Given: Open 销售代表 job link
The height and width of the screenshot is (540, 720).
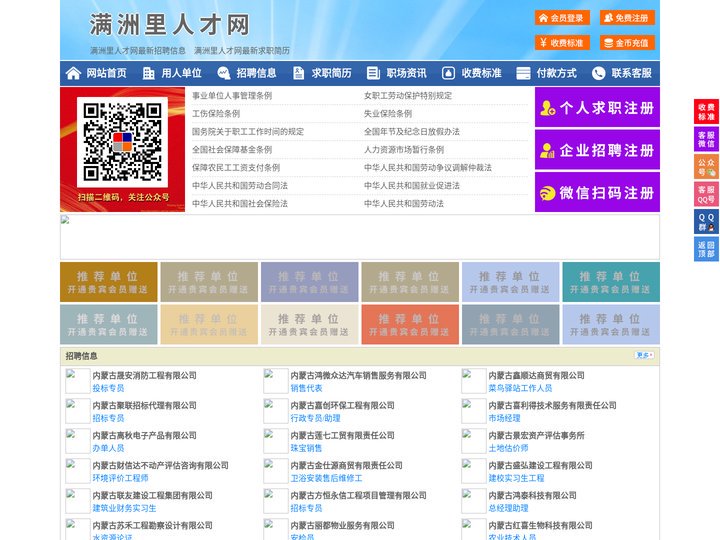Looking at the screenshot, I should click(x=306, y=388).
